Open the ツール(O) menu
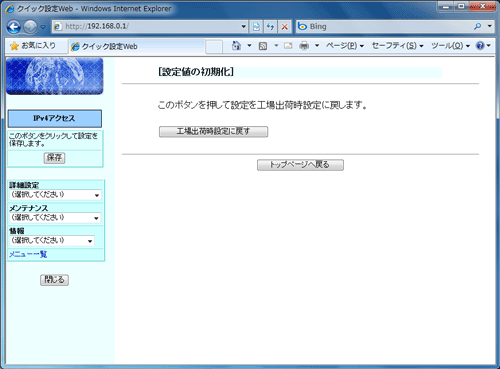The height and width of the screenshot is (369, 500). click(x=450, y=46)
